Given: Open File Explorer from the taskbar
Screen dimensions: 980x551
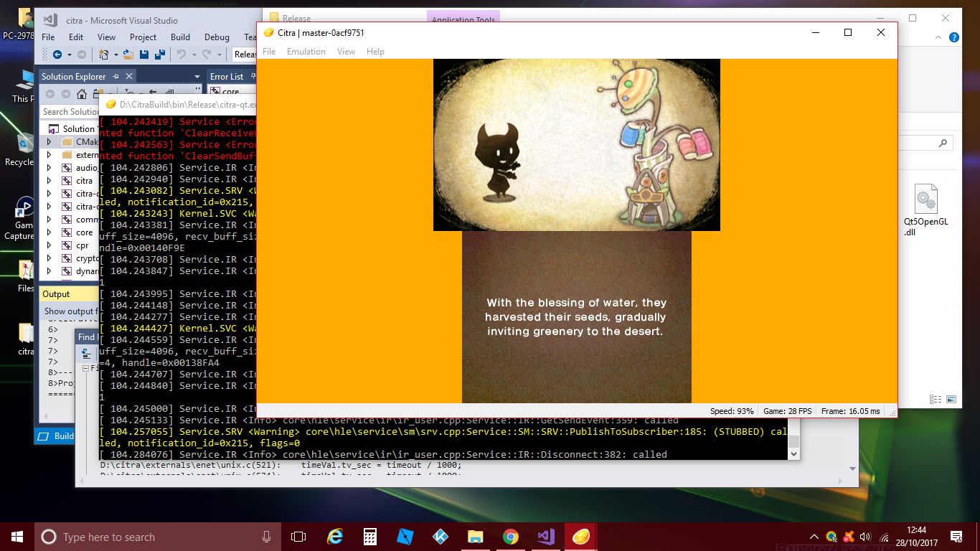Looking at the screenshot, I should [475, 537].
